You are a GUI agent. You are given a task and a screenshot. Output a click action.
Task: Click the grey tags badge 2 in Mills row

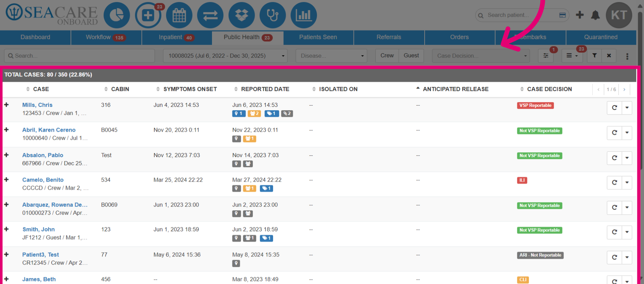(287, 114)
